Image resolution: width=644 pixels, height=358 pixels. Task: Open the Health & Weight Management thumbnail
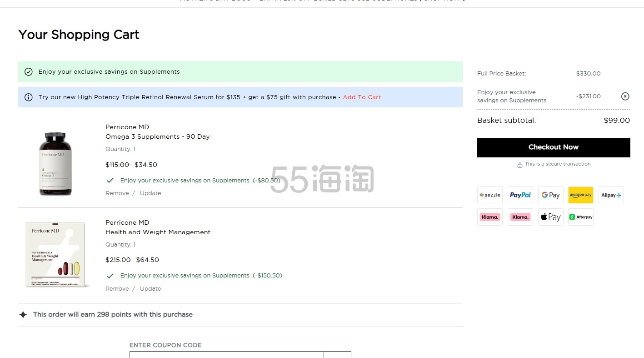55,255
